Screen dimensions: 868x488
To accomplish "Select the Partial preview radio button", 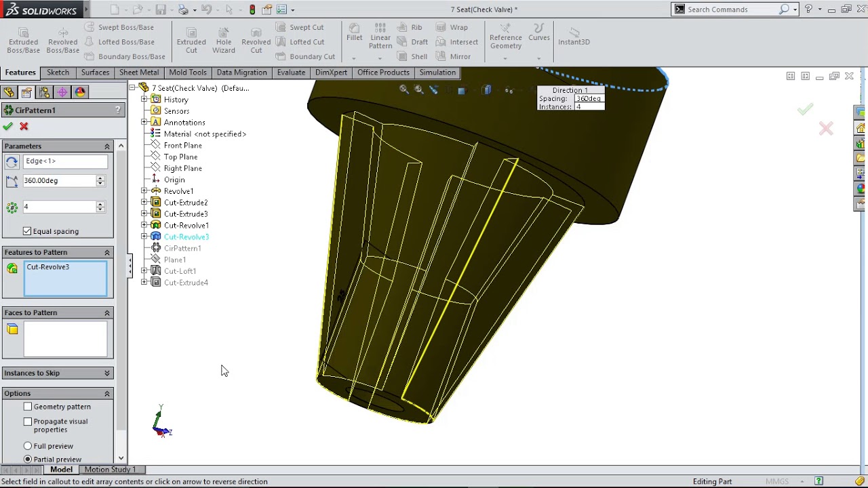I will (28, 460).
